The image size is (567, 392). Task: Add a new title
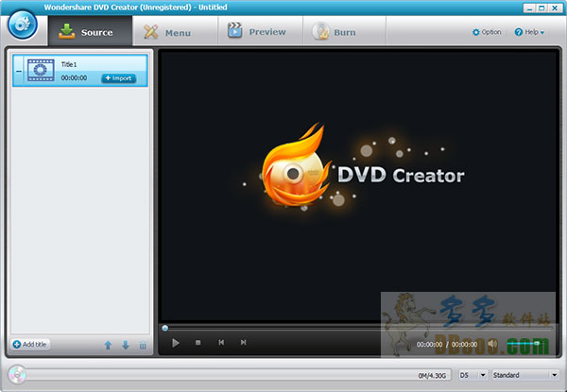(30, 345)
